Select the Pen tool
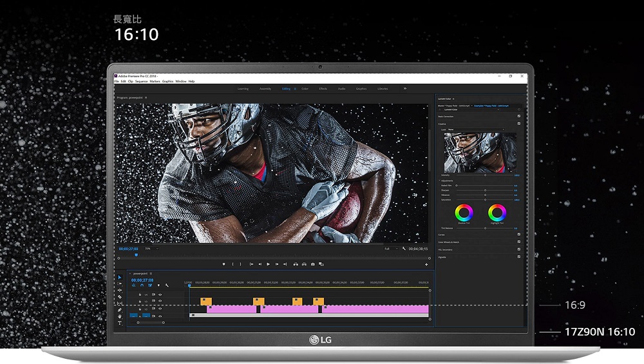644x364 pixels. click(120, 310)
